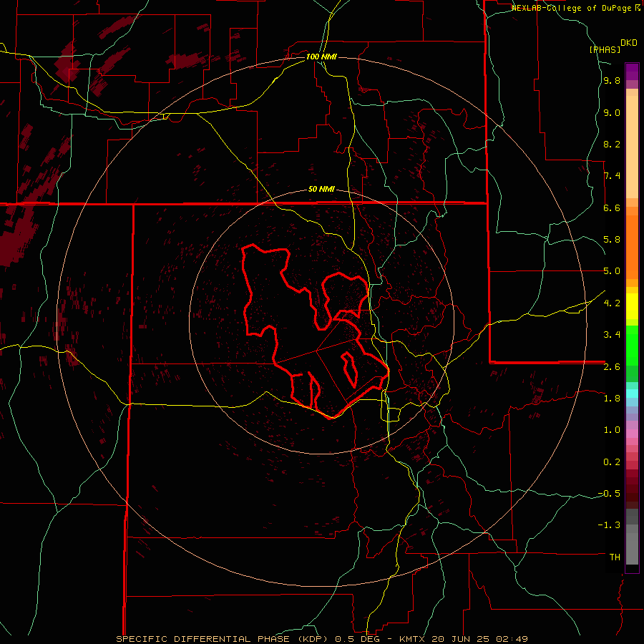Click the 9.0 scale value
644x644 pixels.
612,112
